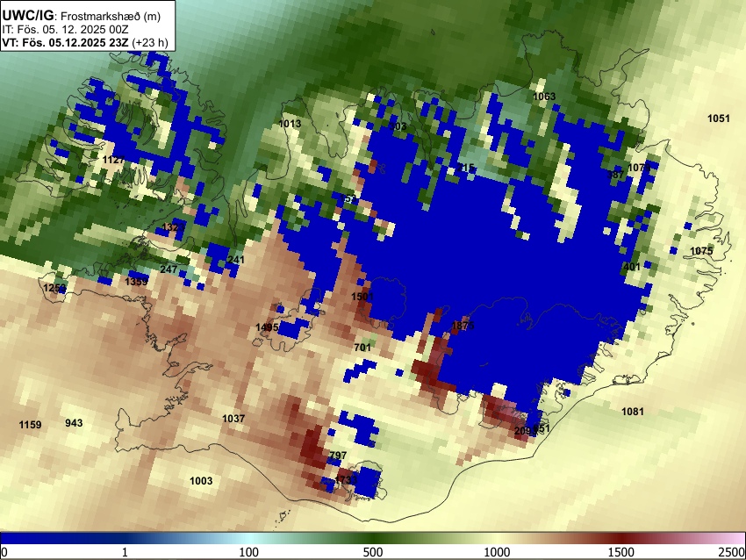This screenshot has width=746, height=560.
Task: Click the colour scale label 1500
Action: (621, 552)
